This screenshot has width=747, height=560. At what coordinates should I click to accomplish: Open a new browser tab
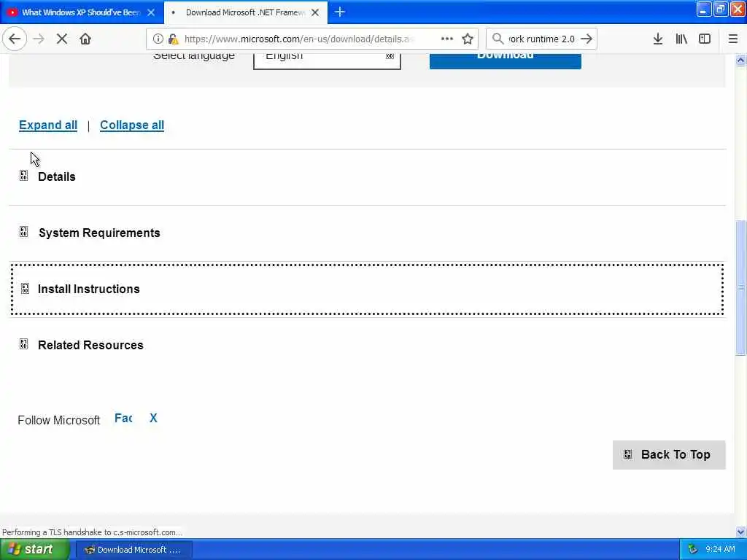[x=340, y=12]
